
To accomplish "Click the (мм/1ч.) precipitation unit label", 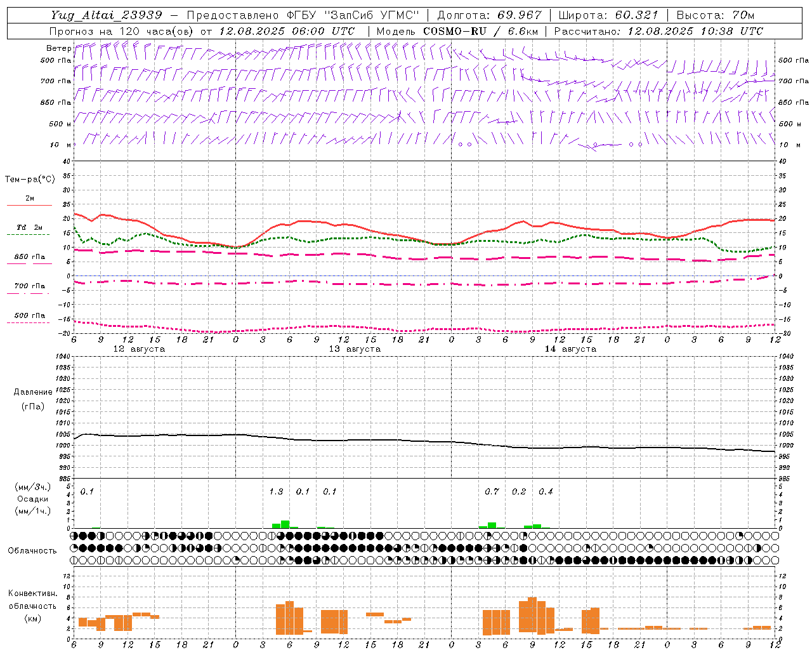I will [x=33, y=511].
